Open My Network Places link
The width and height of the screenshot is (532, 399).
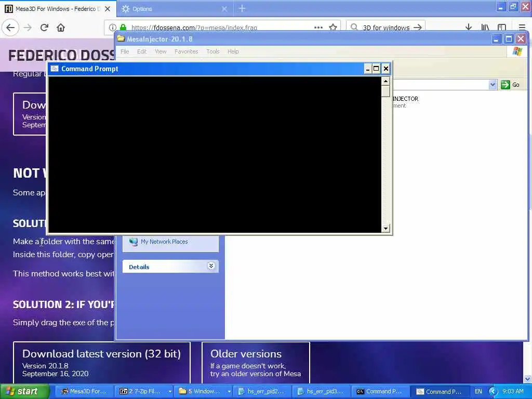164,242
